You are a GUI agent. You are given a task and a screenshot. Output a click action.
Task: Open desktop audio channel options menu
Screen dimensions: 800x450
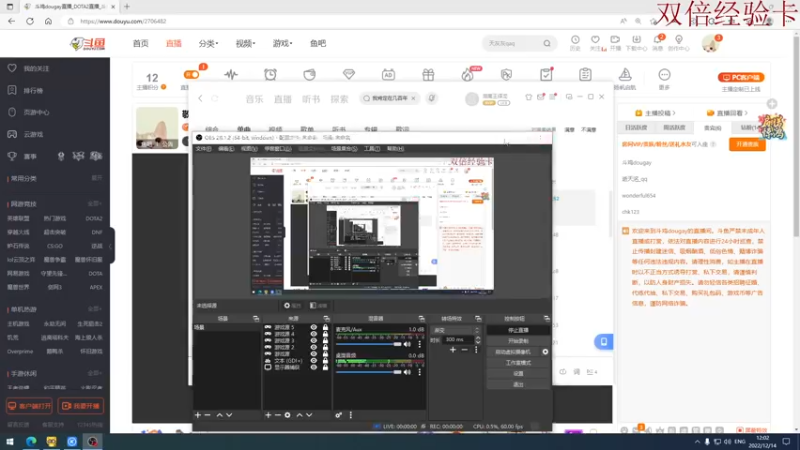[x=420, y=372]
